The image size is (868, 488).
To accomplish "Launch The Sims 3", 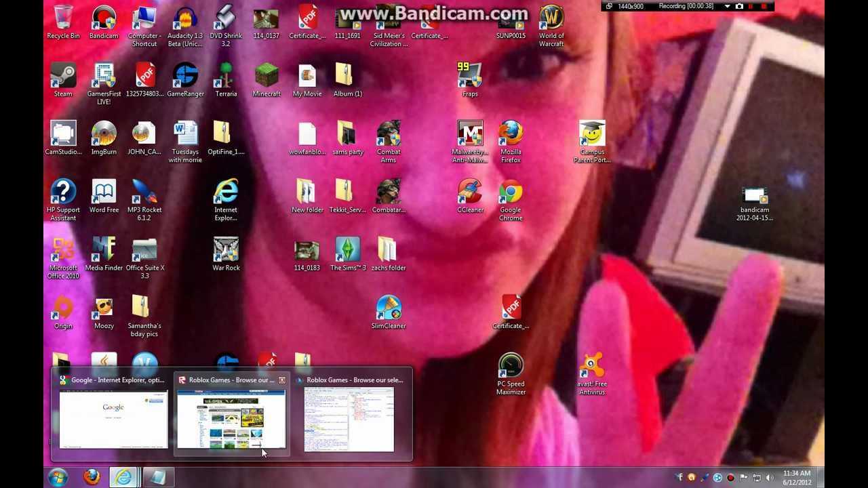I will (x=348, y=254).
